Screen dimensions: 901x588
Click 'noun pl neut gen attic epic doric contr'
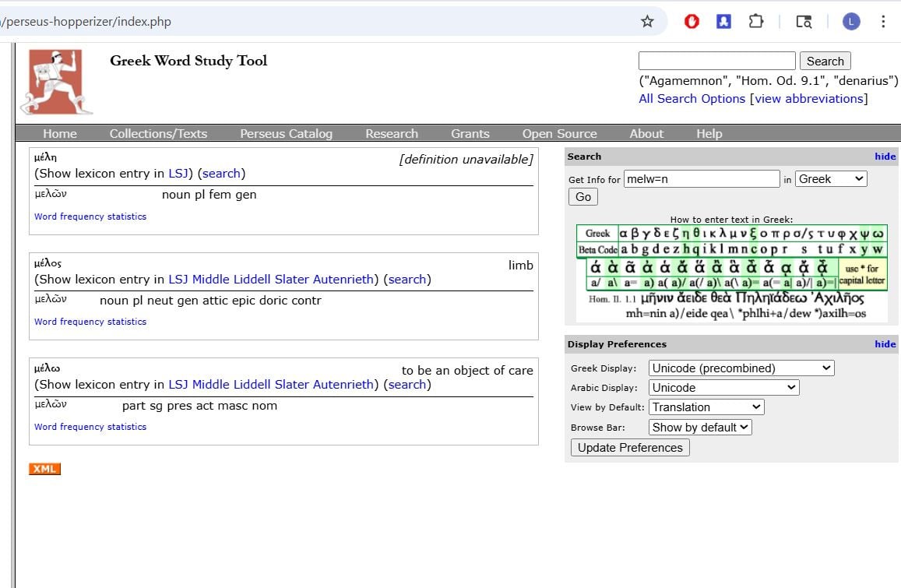pos(210,301)
